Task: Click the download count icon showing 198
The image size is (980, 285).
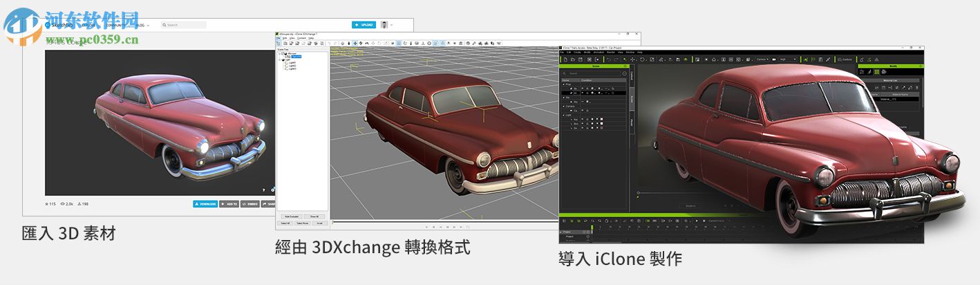Action: click(x=79, y=204)
